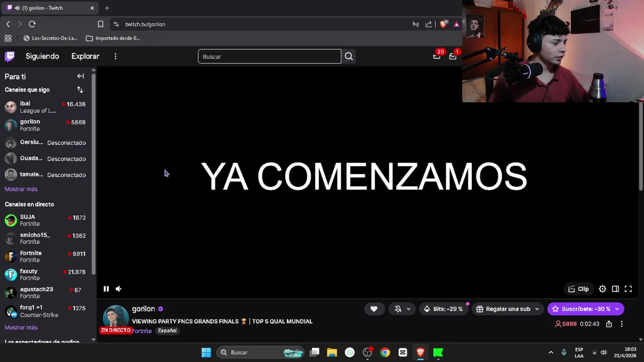Open smicho15_ live channel

pyautogui.click(x=45, y=238)
